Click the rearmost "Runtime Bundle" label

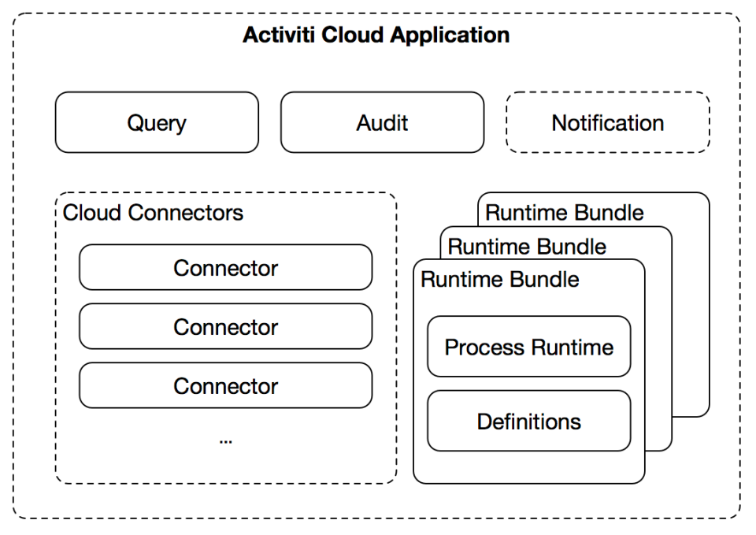tap(565, 213)
